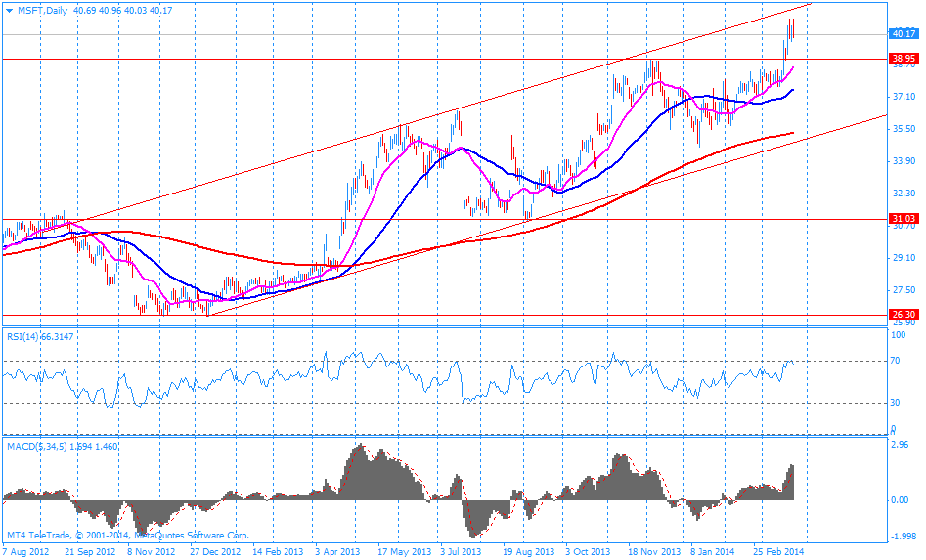
Task: Click the MACD scale value 2.96
Action: (900, 445)
